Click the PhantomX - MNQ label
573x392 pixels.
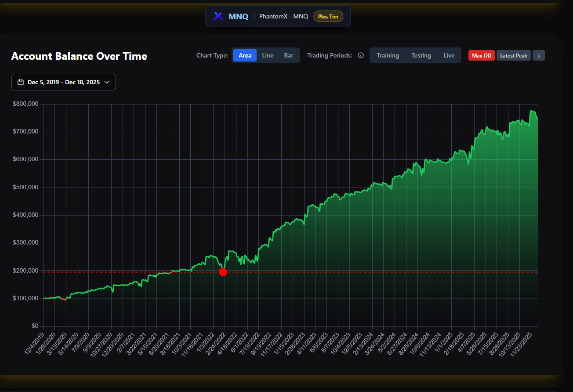tap(283, 17)
